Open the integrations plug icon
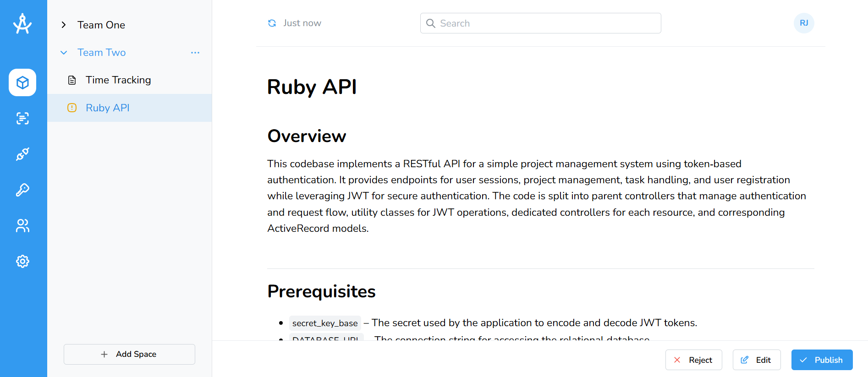This screenshot has width=868, height=377. [x=22, y=154]
